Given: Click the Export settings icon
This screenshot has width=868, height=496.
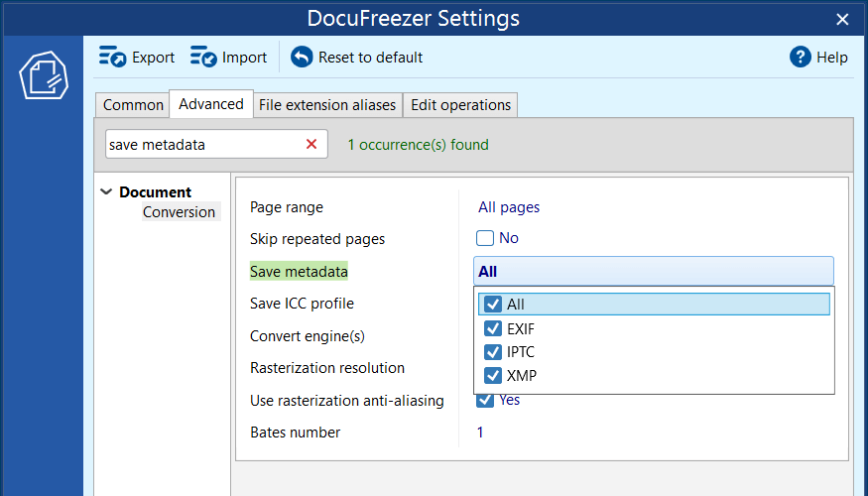Looking at the screenshot, I should pyautogui.click(x=113, y=57).
